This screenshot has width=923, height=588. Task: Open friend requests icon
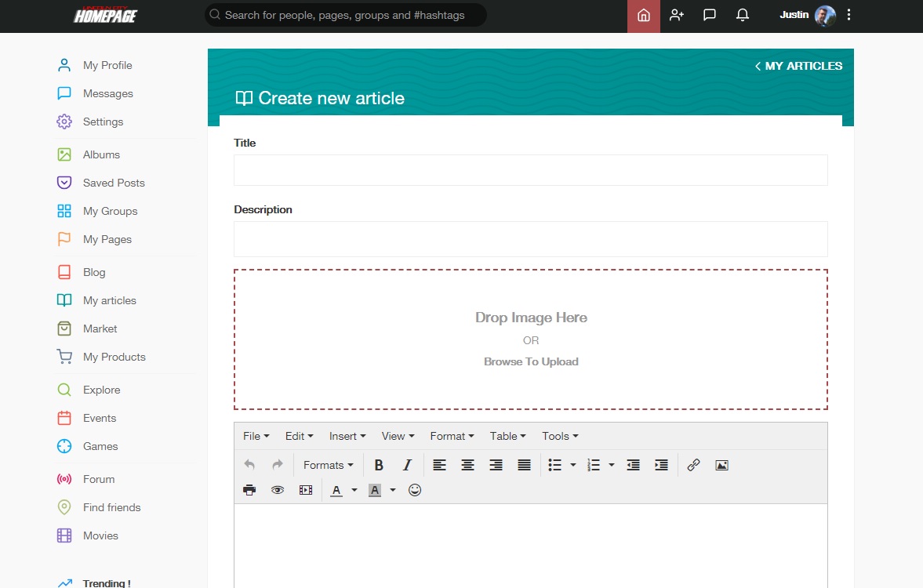(x=676, y=16)
